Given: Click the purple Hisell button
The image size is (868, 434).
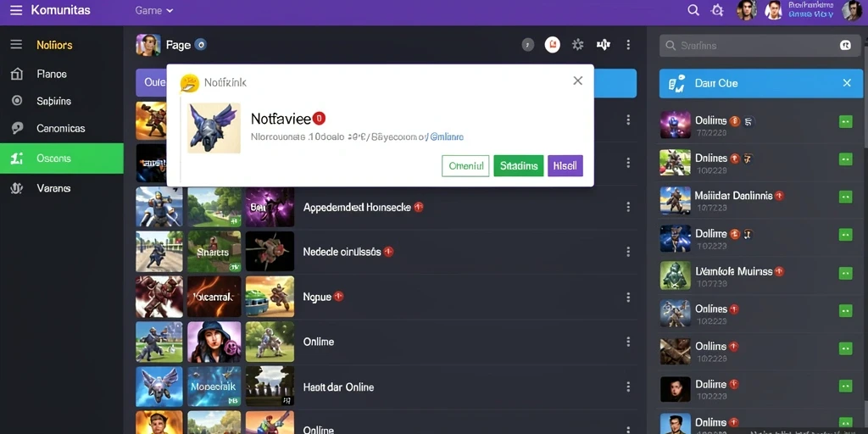Looking at the screenshot, I should (x=565, y=165).
